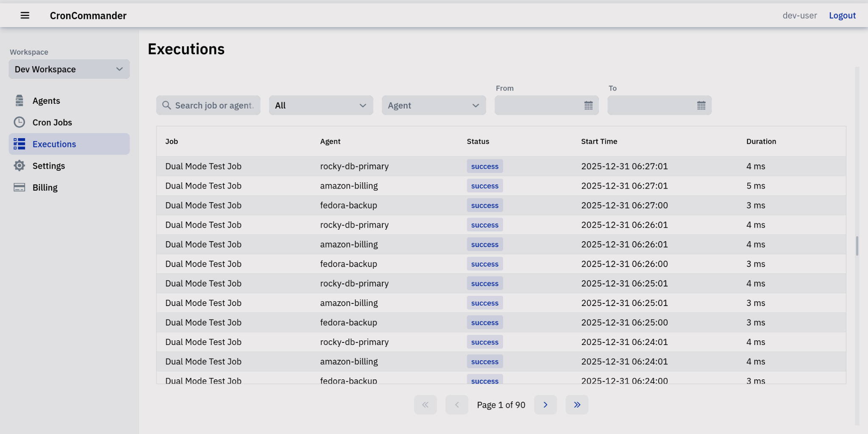Open the All status filter dropdown

[x=321, y=105]
